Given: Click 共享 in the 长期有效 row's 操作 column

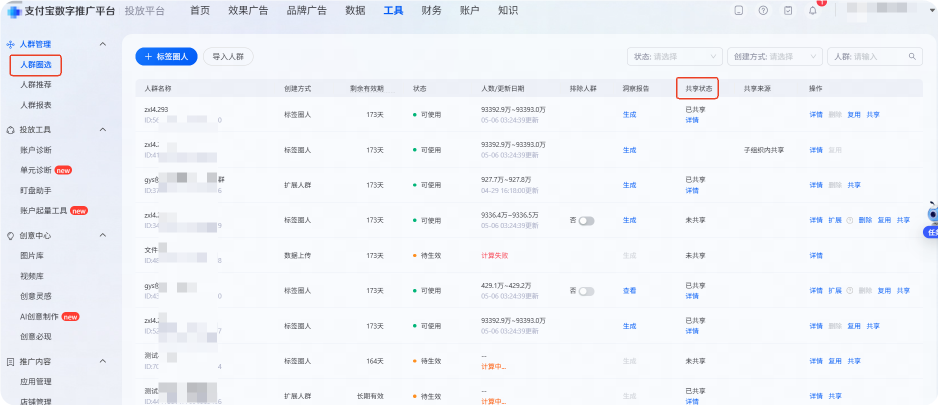Looking at the screenshot, I should (x=835, y=396).
